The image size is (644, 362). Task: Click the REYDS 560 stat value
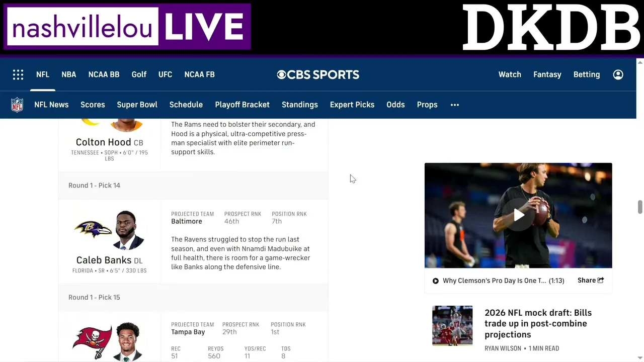(x=214, y=356)
